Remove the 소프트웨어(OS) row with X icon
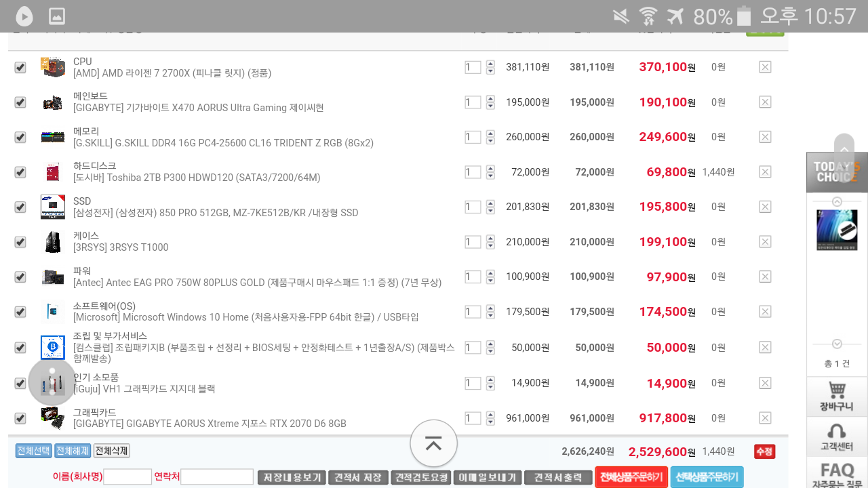 [765, 312]
